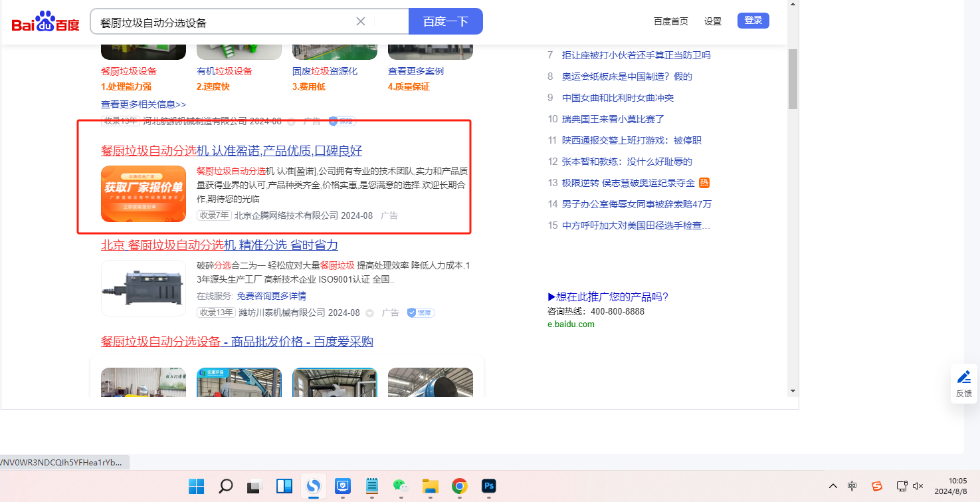Open the dropdown arrow beside 潍坊川泰 date

[x=369, y=313]
